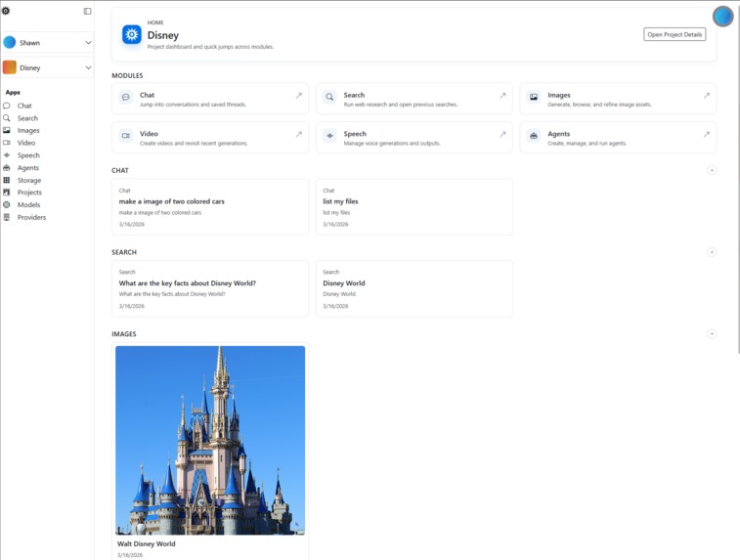Viewport: 740px width, 560px height.
Task: Click the camera icon on the Video module card
Action: (x=126, y=136)
